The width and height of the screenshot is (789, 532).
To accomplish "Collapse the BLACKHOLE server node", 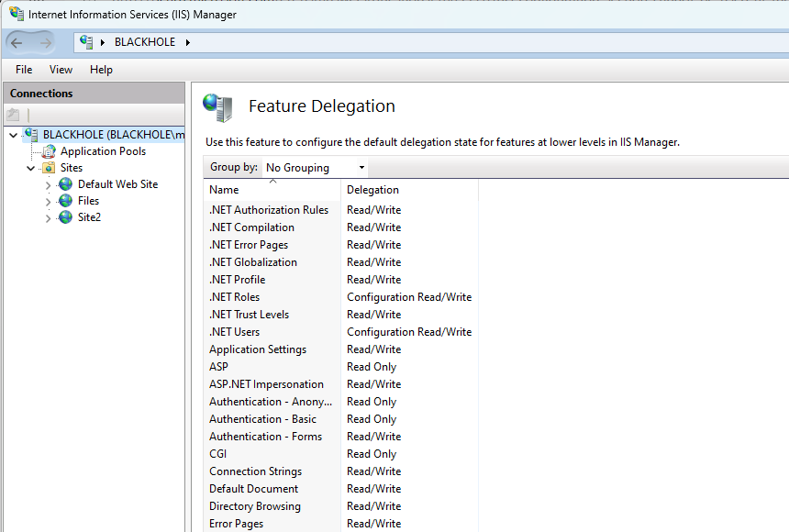I will tap(14, 135).
